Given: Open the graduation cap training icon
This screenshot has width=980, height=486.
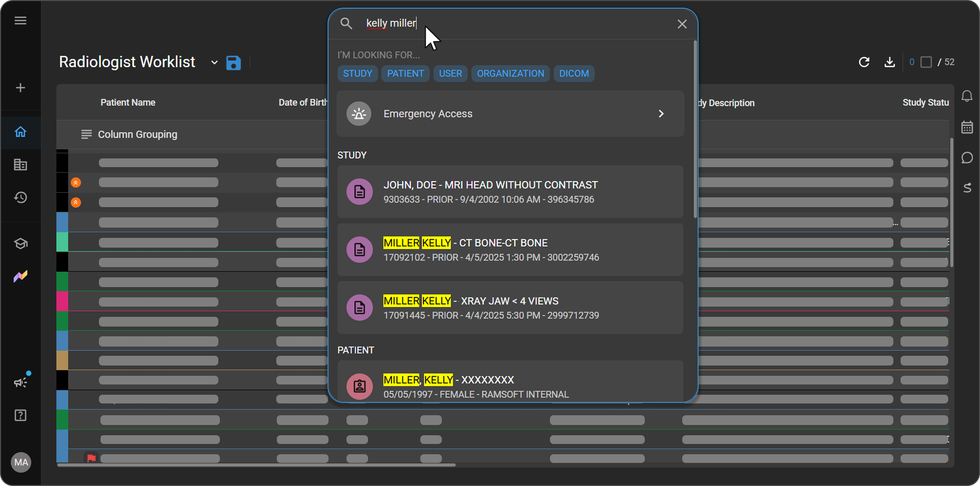Looking at the screenshot, I should 21,244.
